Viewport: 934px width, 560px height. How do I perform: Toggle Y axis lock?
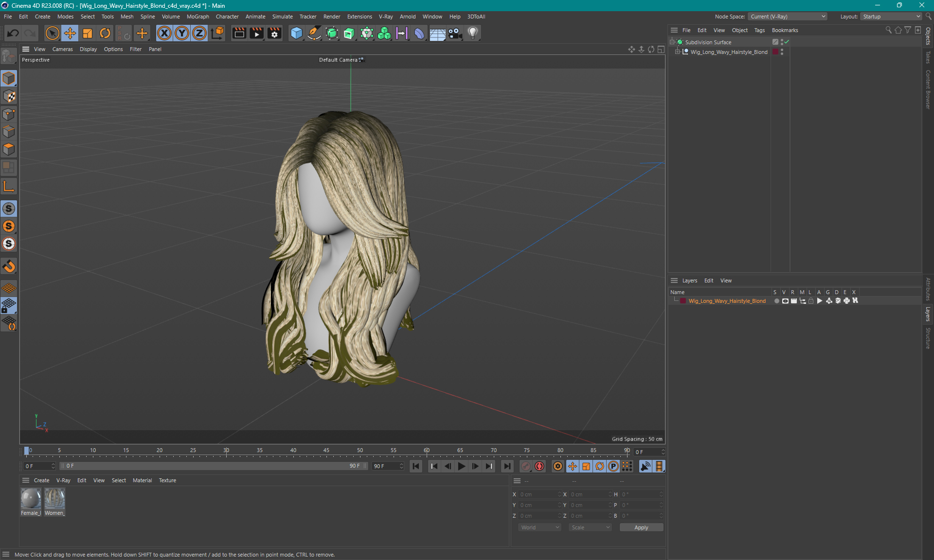tap(182, 33)
